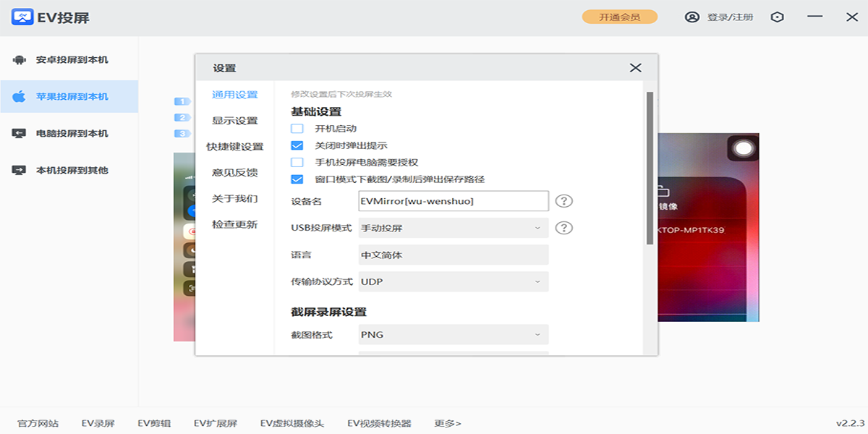Open the 快捷键设置 settings tab
The height and width of the screenshot is (434, 868).
234,147
